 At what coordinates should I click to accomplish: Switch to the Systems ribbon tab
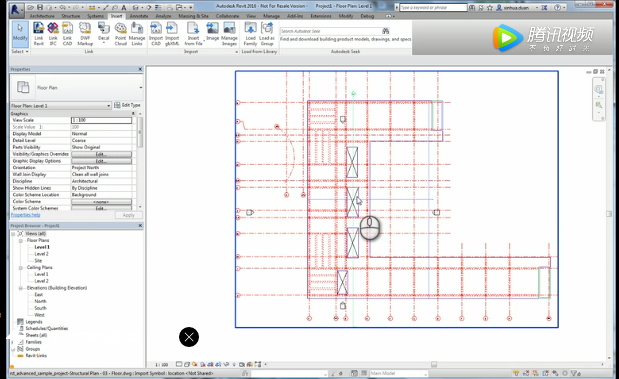click(x=95, y=16)
